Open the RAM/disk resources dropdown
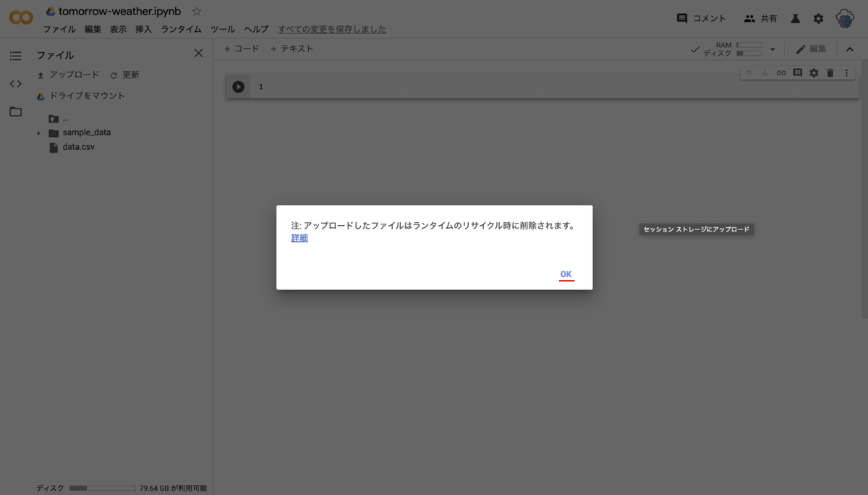The image size is (868, 495). click(772, 48)
